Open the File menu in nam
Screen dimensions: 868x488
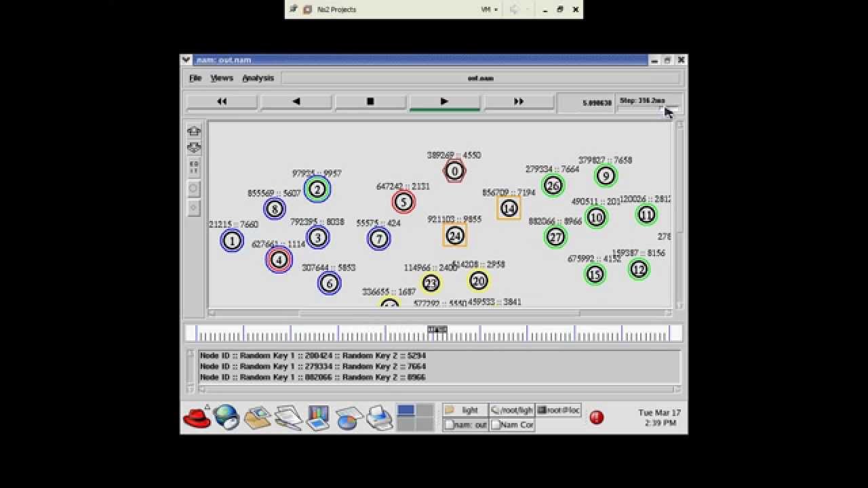(195, 78)
